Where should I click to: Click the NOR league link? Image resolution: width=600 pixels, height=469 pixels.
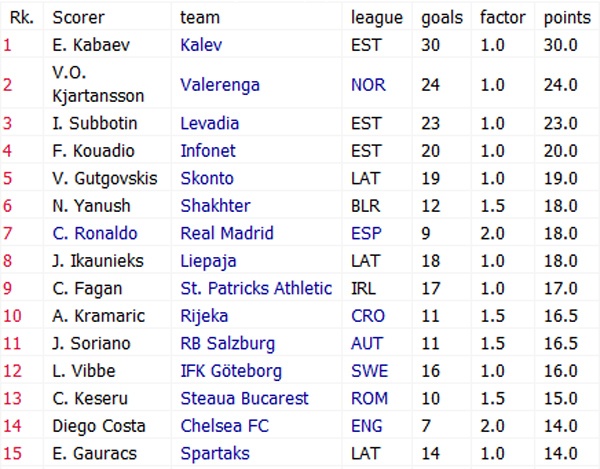pos(368,84)
